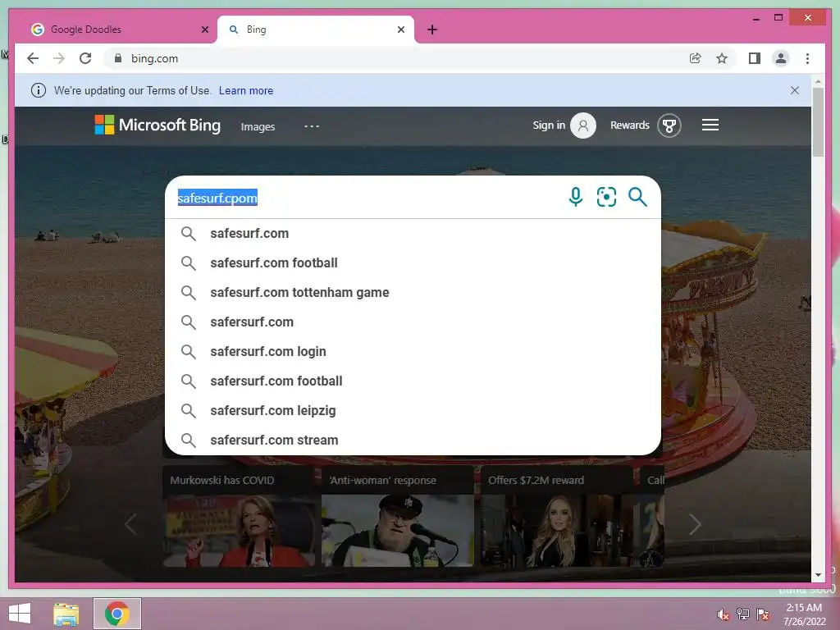840x630 pixels.
Task: Open the share page icon in address bar
Action: [696, 58]
